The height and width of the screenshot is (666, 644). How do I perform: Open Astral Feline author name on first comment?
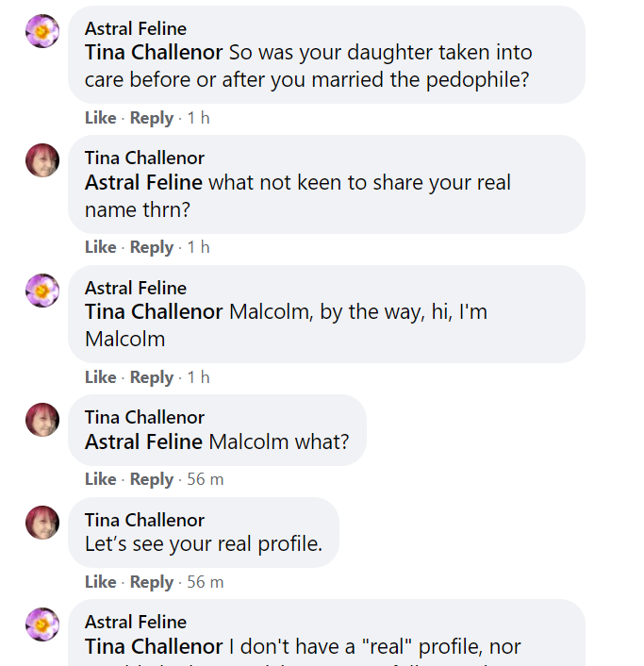(x=136, y=28)
